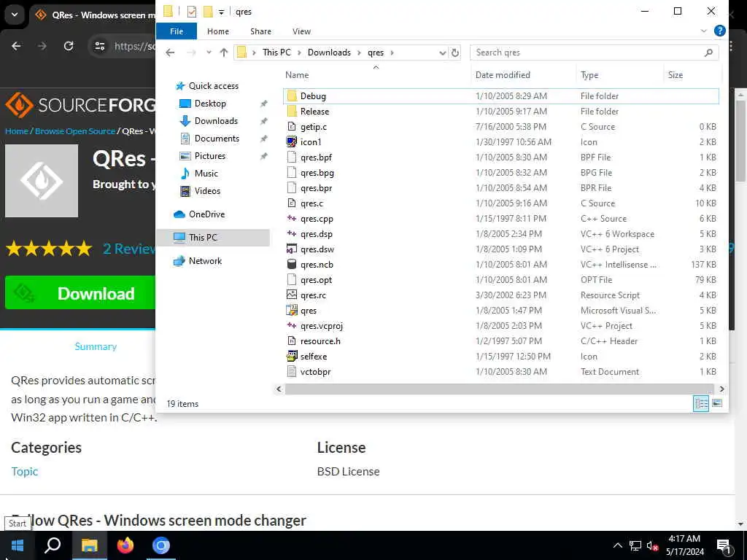Open the Debug folder icon
747x560 pixels.
[x=292, y=96]
